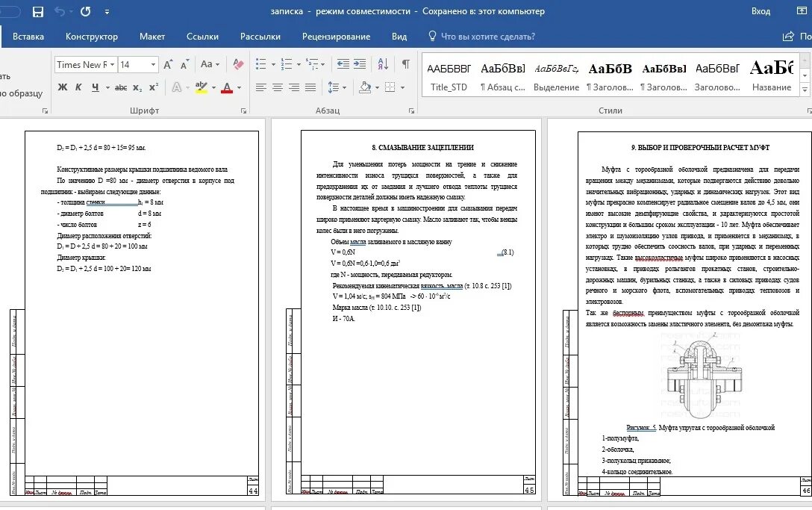Screen dimensions: 812x510
Task: Toggle strikethrough formatting (abc)
Action: tap(121, 87)
